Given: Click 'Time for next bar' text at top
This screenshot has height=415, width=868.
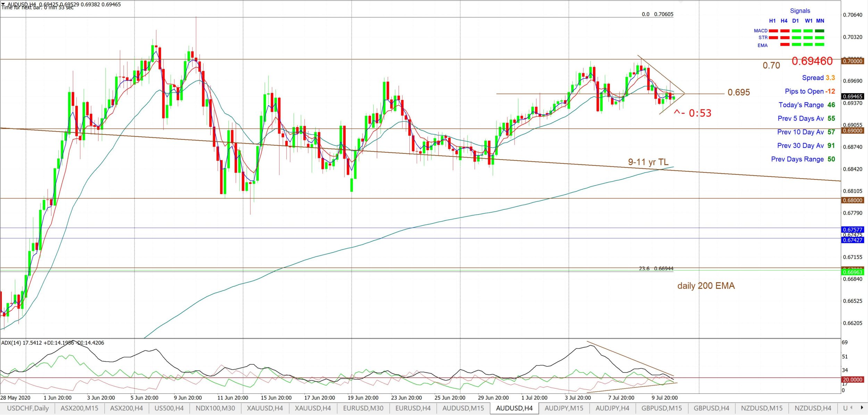Looking at the screenshot, I should point(37,8).
